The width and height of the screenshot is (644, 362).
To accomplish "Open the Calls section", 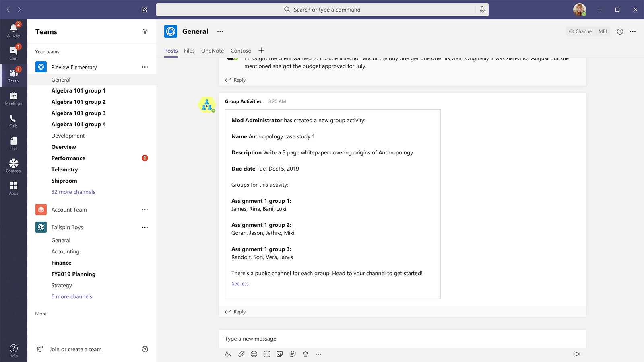I will pos(13,121).
